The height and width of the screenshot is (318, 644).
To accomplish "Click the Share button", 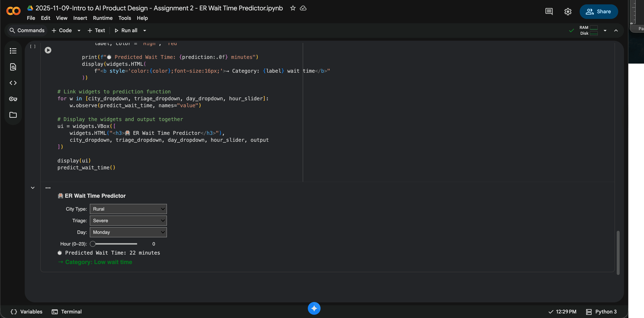I will [599, 11].
